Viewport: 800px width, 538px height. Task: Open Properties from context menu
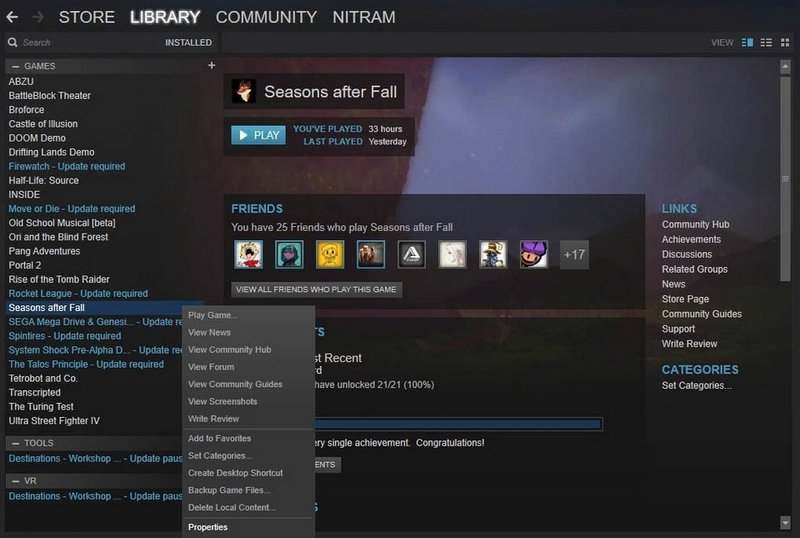pos(248,527)
